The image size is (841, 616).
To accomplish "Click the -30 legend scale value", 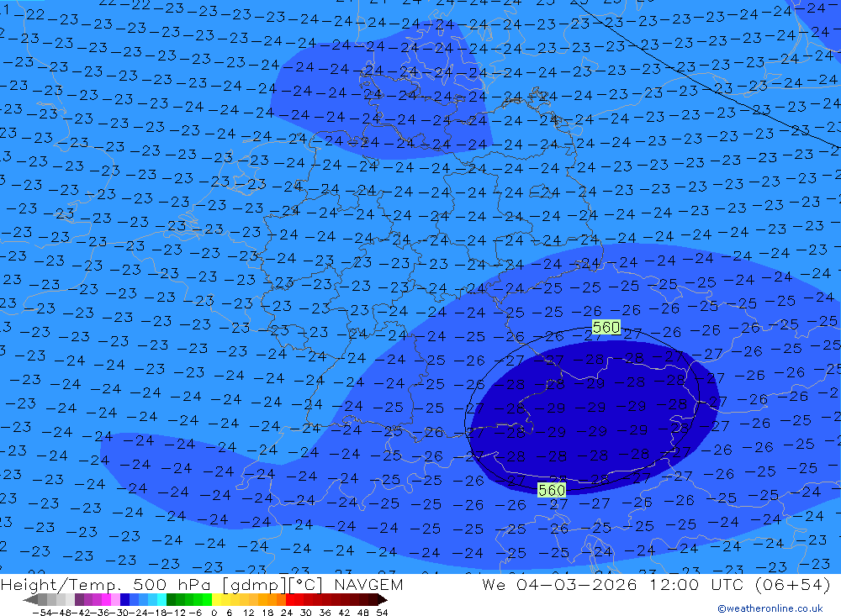I will (121, 613).
